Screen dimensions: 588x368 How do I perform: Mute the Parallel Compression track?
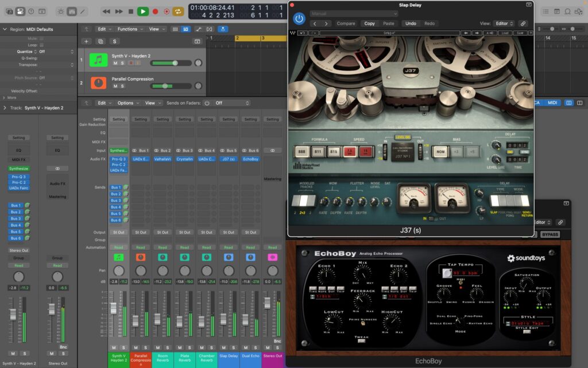pyautogui.click(x=115, y=86)
